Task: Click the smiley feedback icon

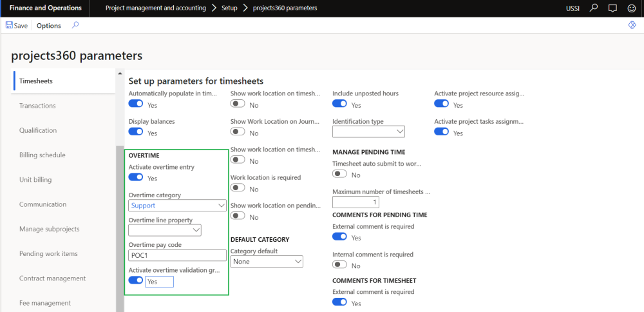Action: [x=632, y=8]
